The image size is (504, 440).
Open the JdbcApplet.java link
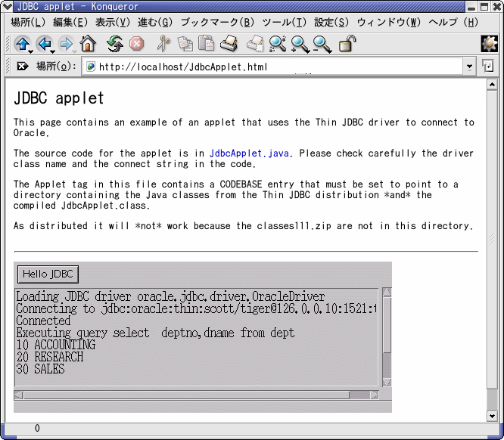(249, 153)
